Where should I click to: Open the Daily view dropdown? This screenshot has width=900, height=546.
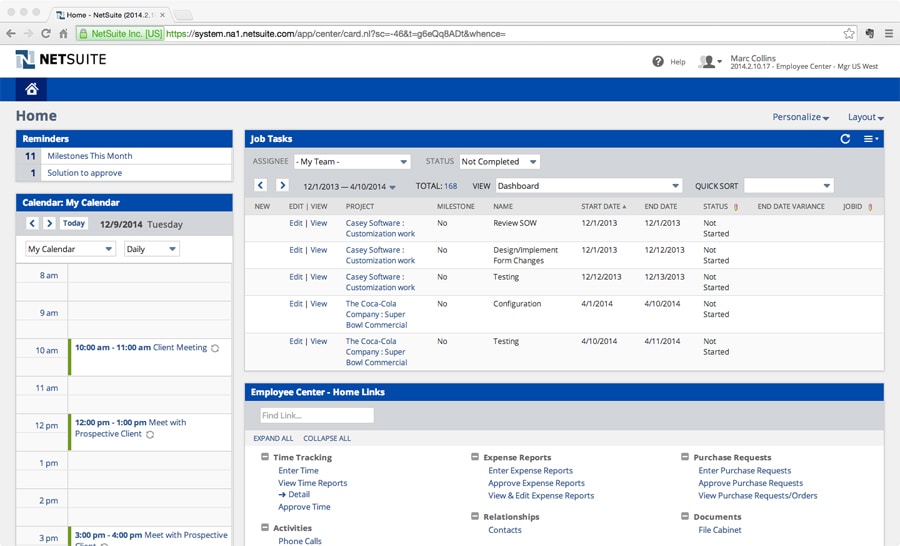152,249
